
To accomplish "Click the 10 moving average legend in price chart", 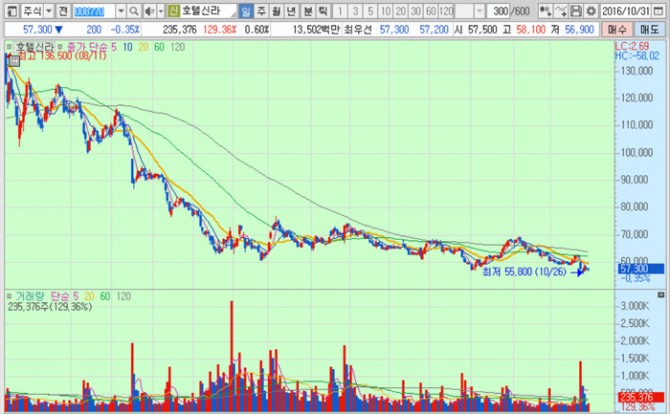I will click(127, 47).
